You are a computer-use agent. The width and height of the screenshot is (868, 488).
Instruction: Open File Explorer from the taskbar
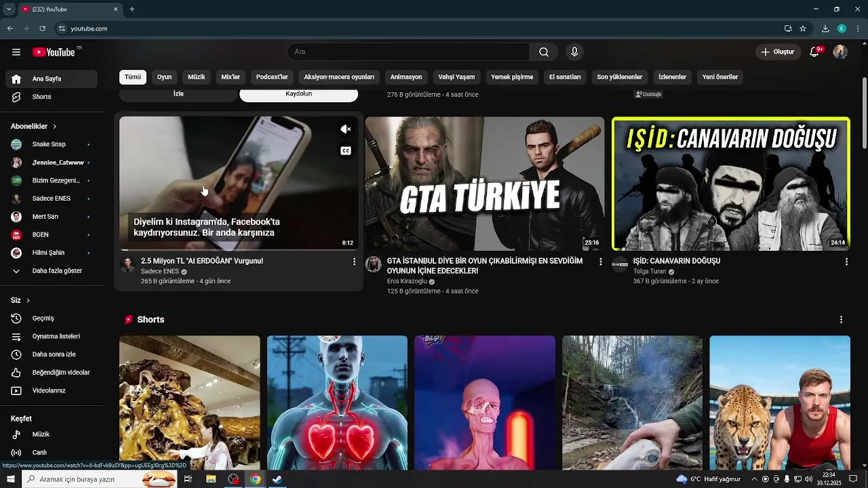click(211, 479)
